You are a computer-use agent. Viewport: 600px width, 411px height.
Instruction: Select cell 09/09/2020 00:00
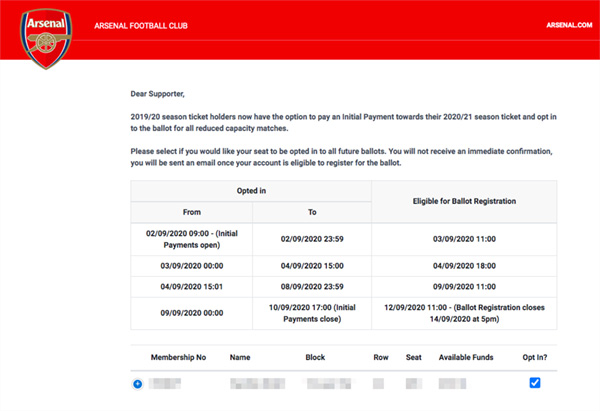tap(192, 313)
